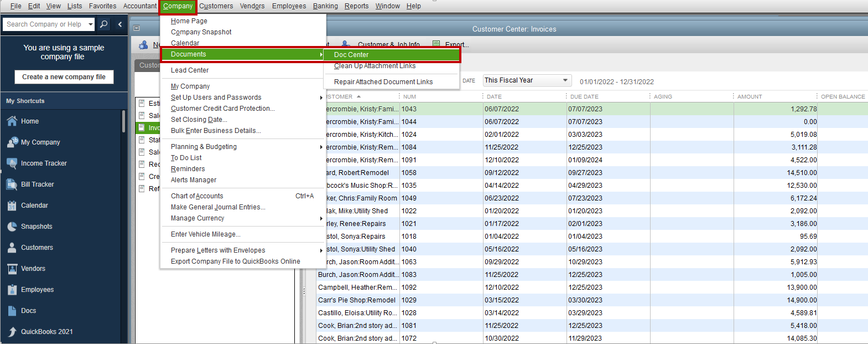Select Set Closing Date menu entry

pos(199,120)
